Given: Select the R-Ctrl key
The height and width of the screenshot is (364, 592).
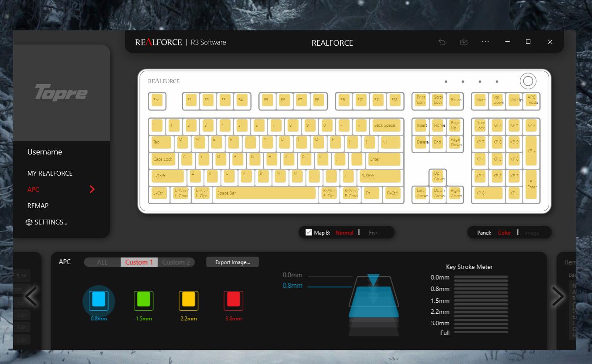Looking at the screenshot, I should point(393,193).
